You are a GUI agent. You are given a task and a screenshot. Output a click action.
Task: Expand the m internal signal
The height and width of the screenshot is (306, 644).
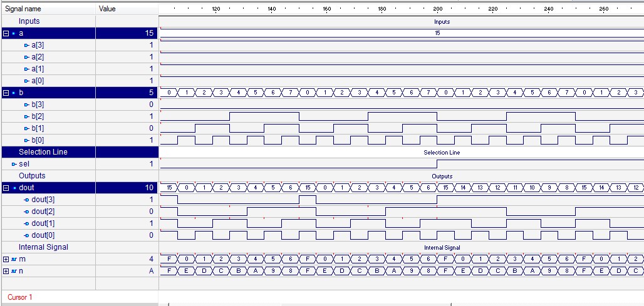pyautogui.click(x=6, y=259)
